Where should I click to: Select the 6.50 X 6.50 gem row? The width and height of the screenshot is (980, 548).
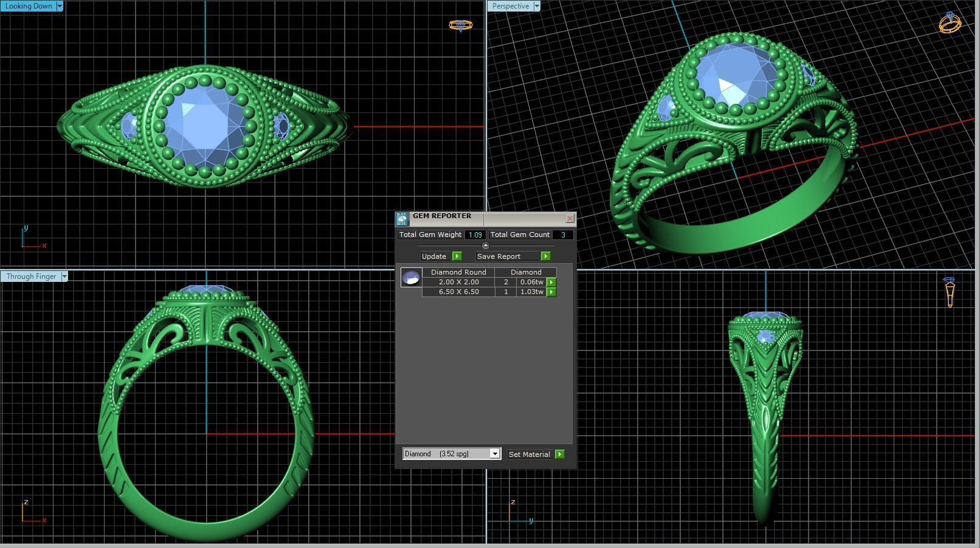pos(458,292)
